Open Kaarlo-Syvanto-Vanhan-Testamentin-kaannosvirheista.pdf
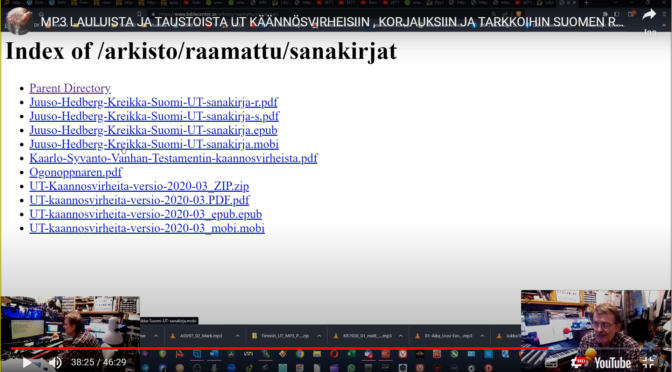Image resolution: width=672 pixels, height=372 pixels. point(173,158)
